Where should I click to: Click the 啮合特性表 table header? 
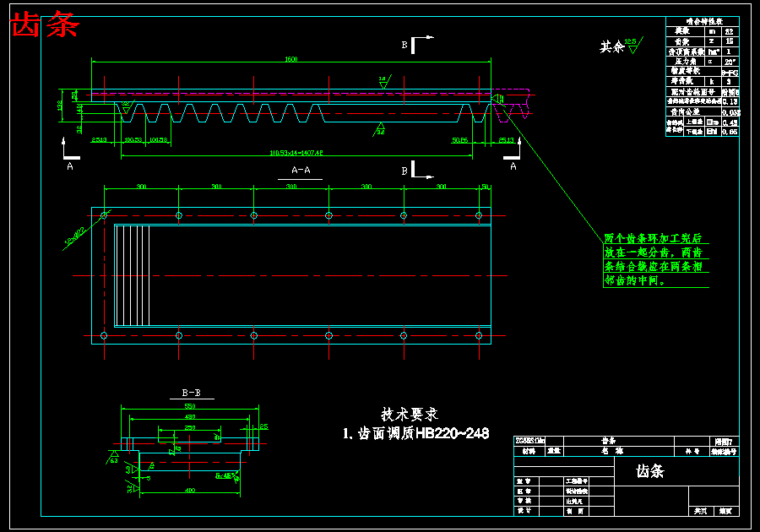pyautogui.click(x=704, y=21)
